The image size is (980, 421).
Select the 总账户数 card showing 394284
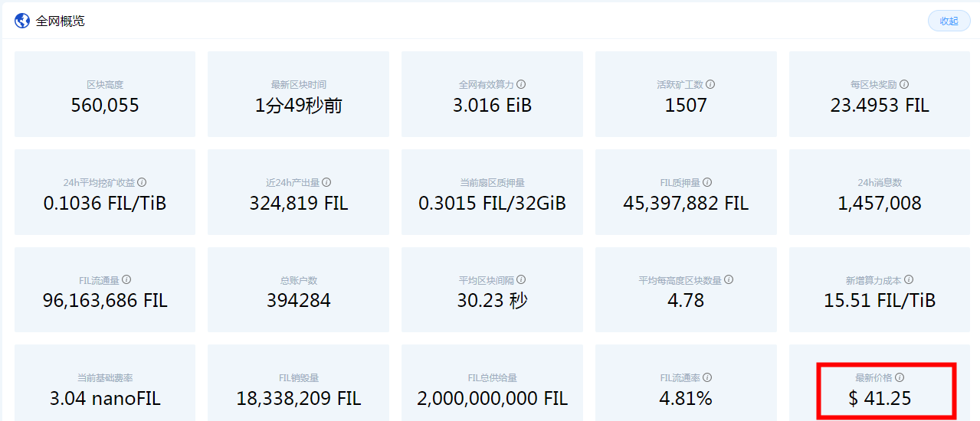(298, 289)
